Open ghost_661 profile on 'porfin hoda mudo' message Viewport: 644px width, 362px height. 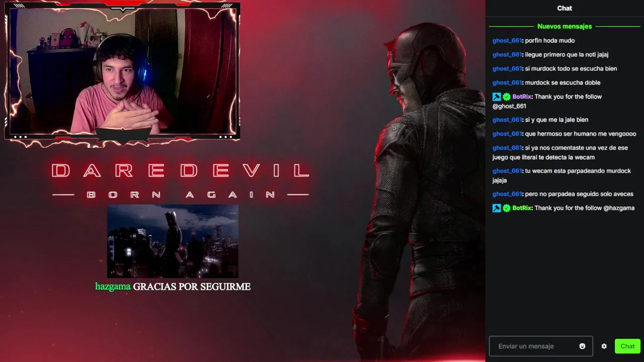click(507, 40)
